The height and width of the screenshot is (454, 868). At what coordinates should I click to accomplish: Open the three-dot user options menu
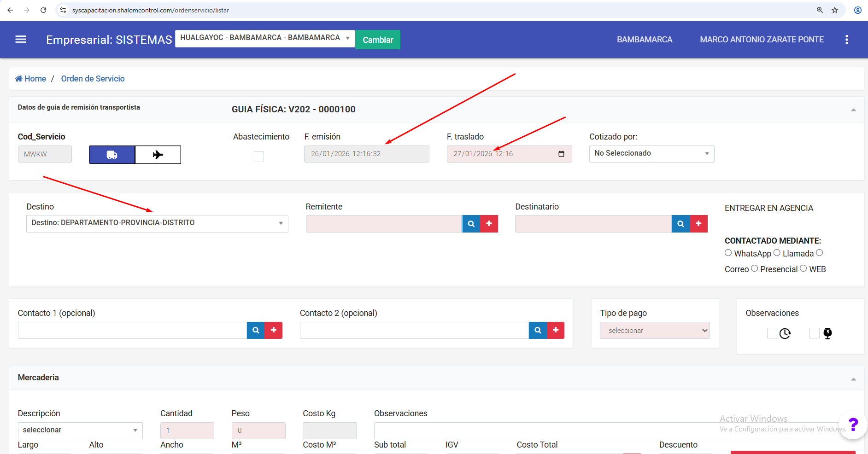[x=846, y=40]
